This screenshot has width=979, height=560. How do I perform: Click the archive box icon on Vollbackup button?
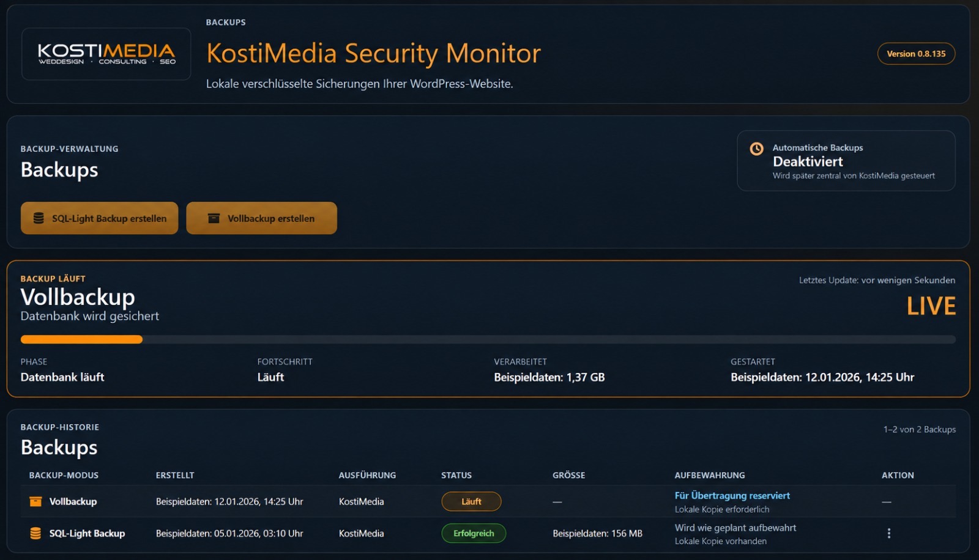coord(214,218)
